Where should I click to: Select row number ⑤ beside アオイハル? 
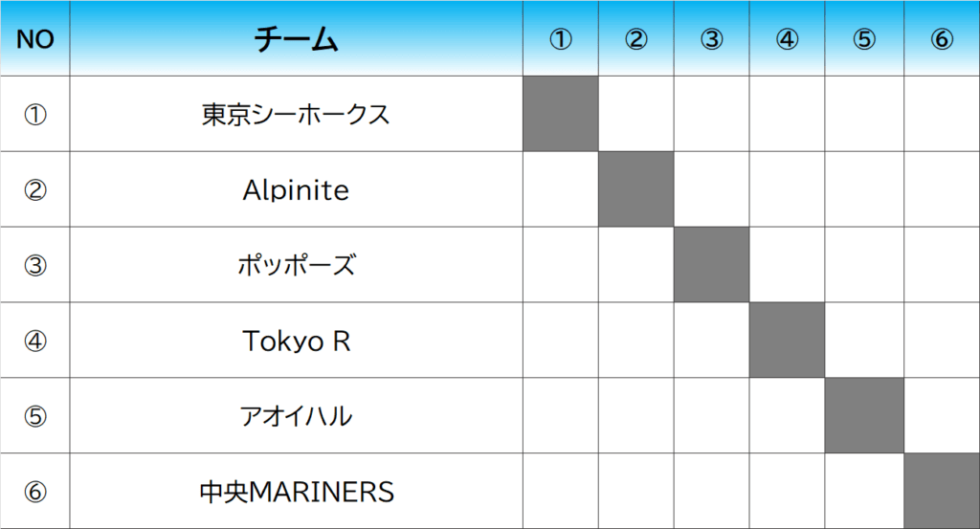(x=35, y=417)
